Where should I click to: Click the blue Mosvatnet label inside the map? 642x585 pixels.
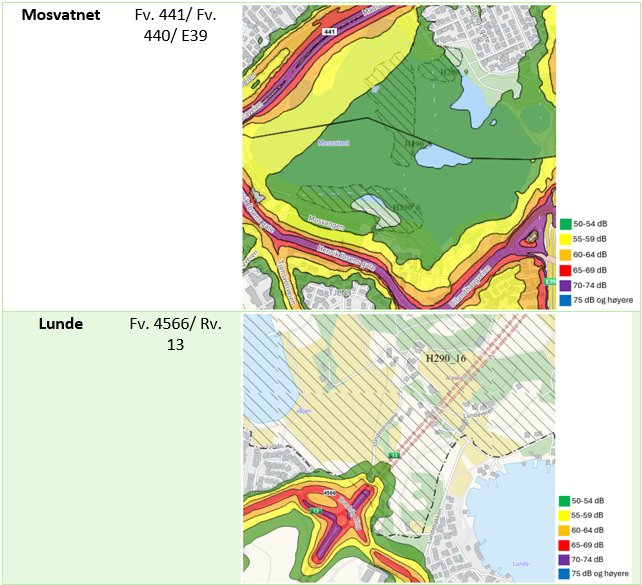click(x=333, y=144)
